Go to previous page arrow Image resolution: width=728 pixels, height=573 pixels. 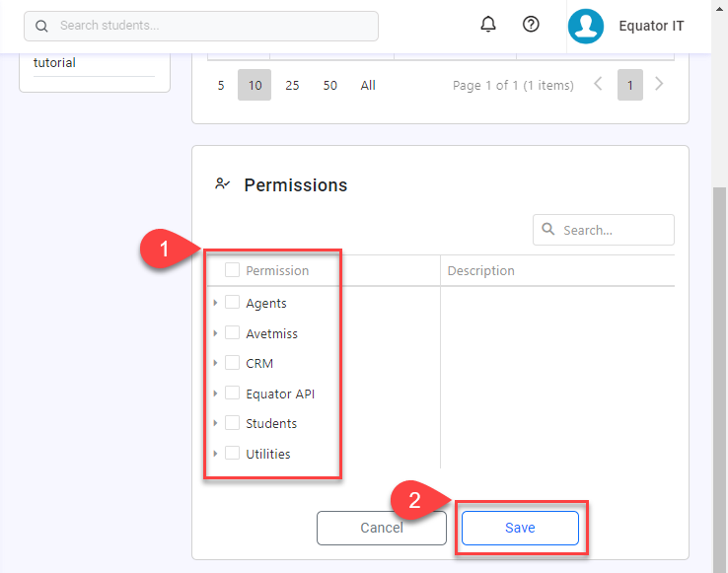point(598,85)
